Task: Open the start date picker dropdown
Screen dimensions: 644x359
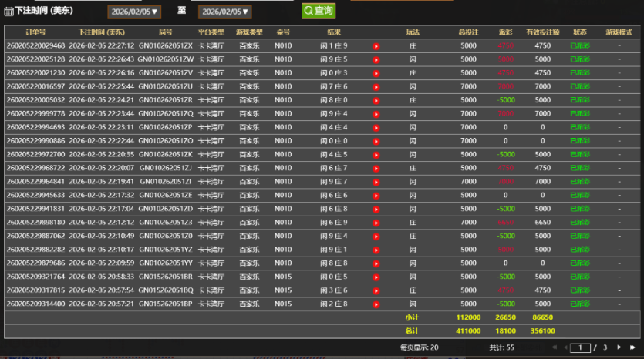Action: pos(134,12)
